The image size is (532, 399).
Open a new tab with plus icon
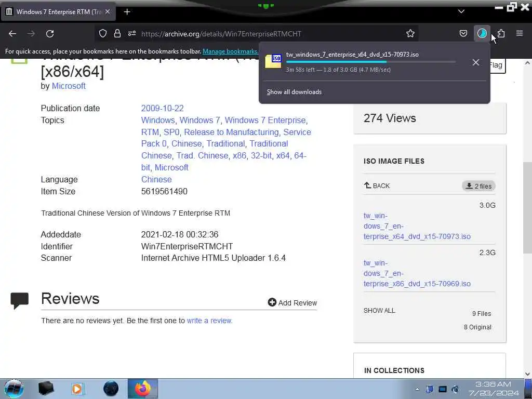(x=127, y=12)
